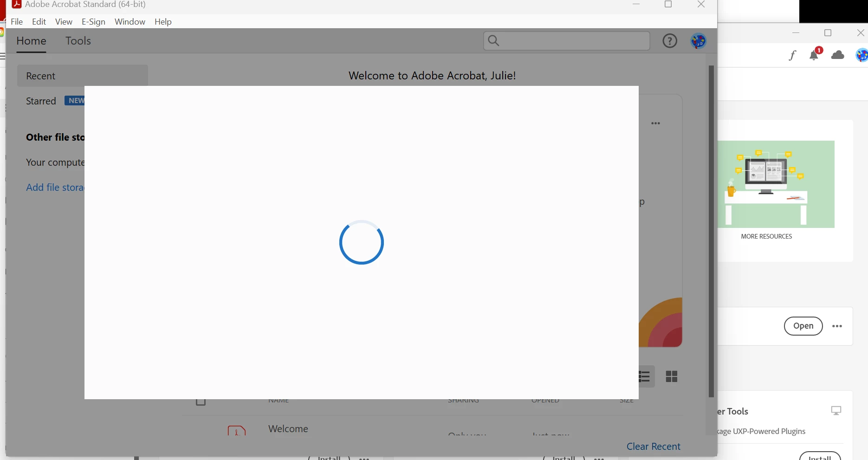The height and width of the screenshot is (460, 868).
Task: Switch to the Home tab
Action: [31, 41]
